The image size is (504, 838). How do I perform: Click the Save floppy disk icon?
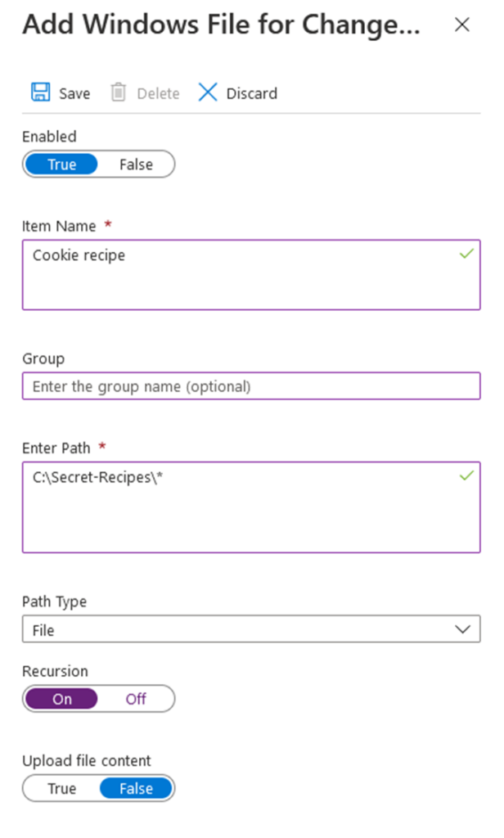click(x=40, y=92)
